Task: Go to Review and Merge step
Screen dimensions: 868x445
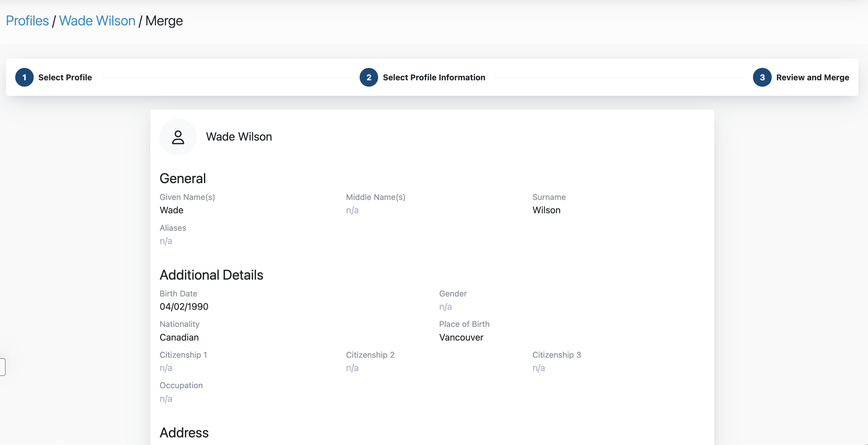Action: 812,77
